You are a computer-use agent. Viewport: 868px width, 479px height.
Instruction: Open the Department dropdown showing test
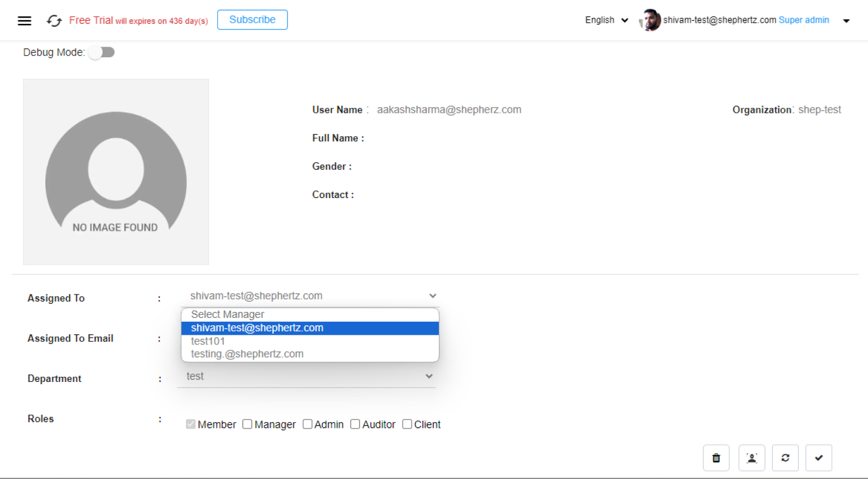[x=307, y=376]
